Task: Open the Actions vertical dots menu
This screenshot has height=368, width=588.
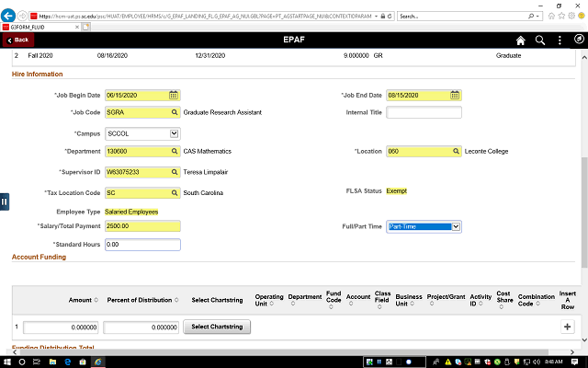Action: (560, 40)
